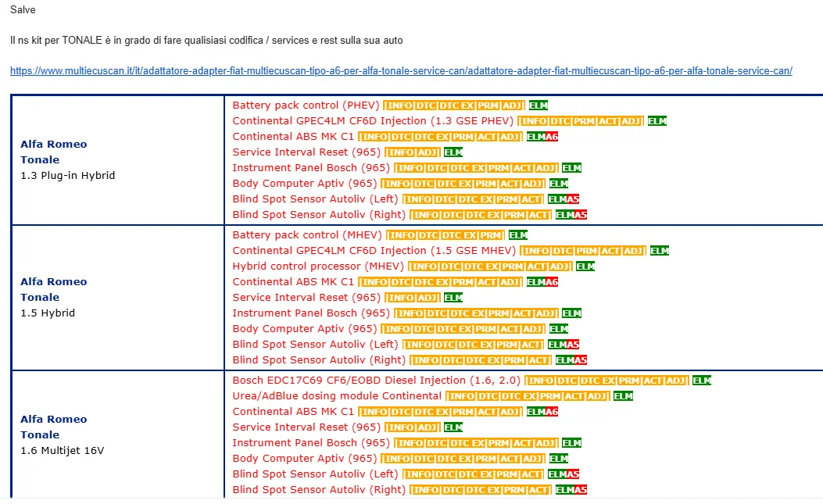The height and width of the screenshot is (504, 823).
Task: Click ELM badge beside 'Urea/AdBlue dosing module Continental'
Action: point(622,396)
